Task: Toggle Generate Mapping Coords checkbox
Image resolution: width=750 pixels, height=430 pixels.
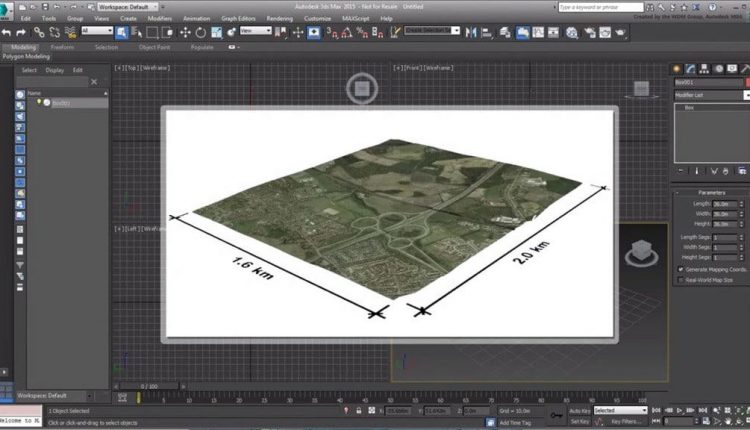Action: (681, 269)
